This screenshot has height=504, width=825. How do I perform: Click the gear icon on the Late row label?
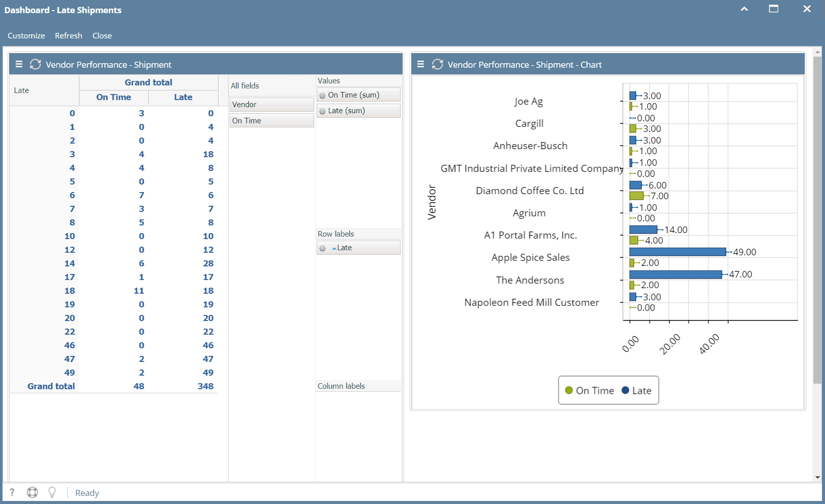click(322, 248)
